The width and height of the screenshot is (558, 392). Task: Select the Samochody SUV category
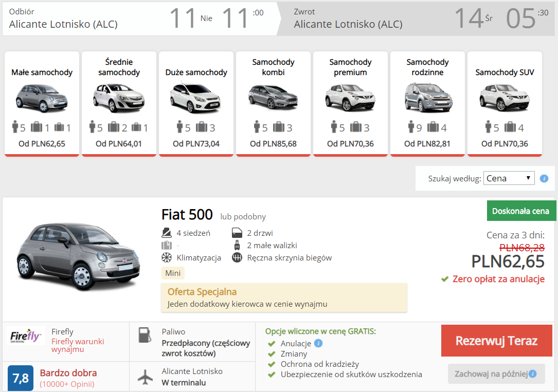click(x=505, y=103)
